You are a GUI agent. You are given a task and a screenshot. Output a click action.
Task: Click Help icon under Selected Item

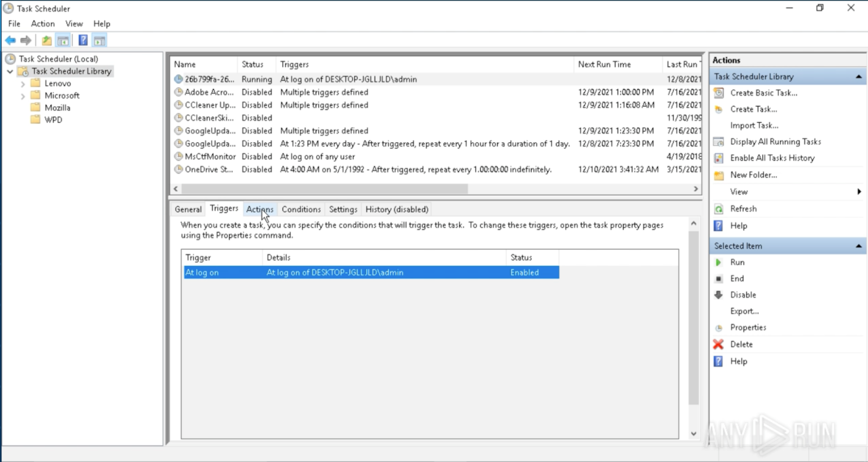click(x=718, y=361)
